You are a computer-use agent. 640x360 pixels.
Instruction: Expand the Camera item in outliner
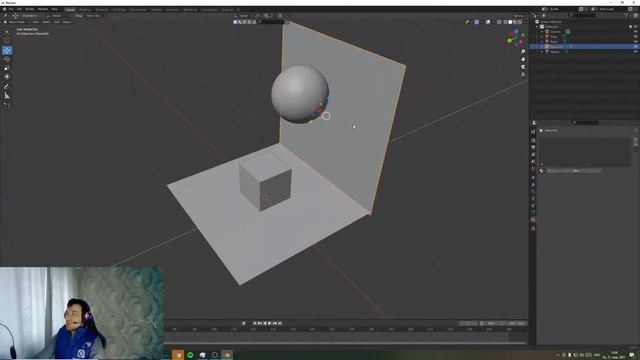pyautogui.click(x=542, y=32)
